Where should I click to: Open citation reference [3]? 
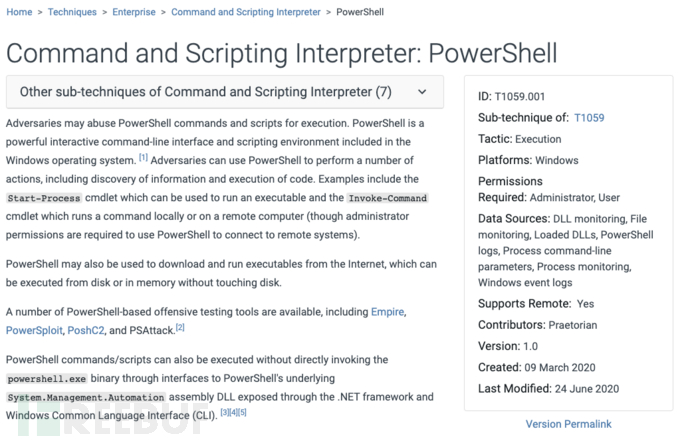point(224,412)
